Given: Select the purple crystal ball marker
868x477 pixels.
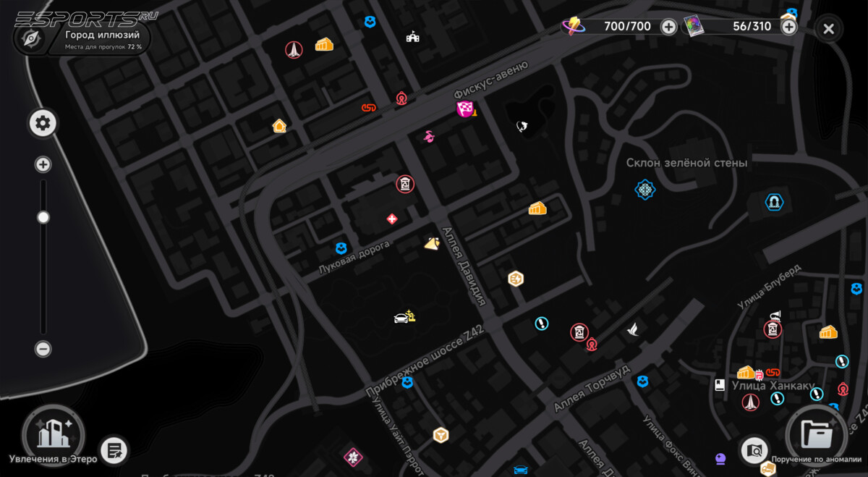Looking at the screenshot, I should click(x=720, y=459).
